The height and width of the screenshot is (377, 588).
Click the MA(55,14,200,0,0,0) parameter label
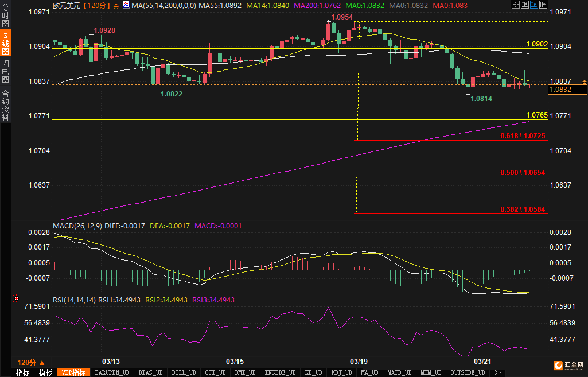click(x=164, y=5)
